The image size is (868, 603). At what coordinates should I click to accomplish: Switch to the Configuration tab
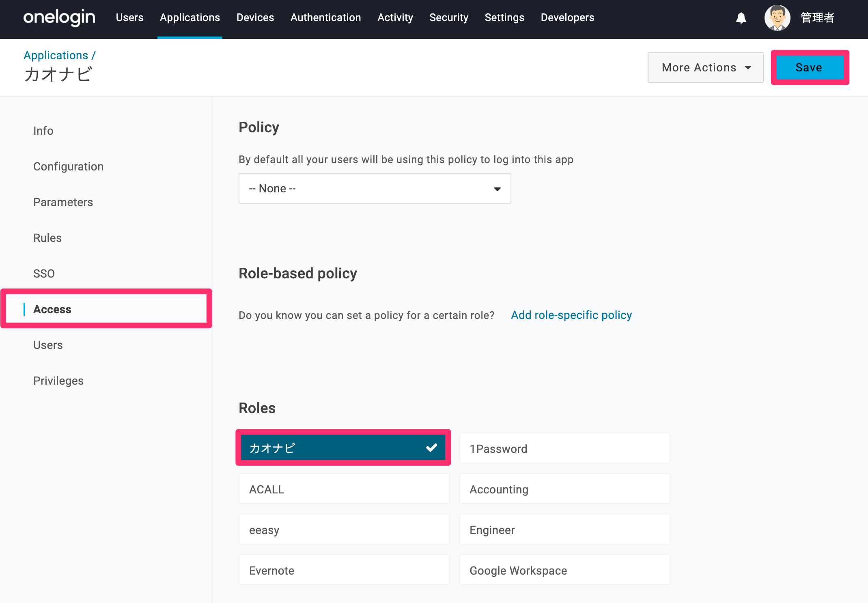click(68, 166)
